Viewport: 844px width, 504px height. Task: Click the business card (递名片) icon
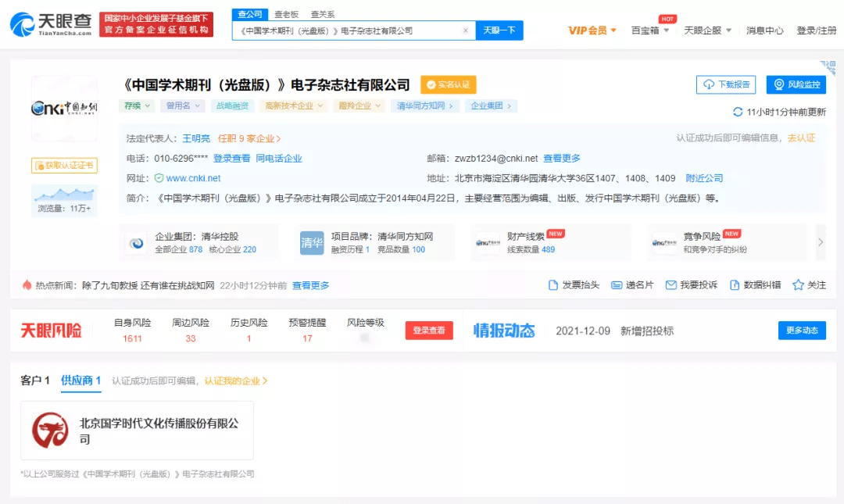coord(617,285)
